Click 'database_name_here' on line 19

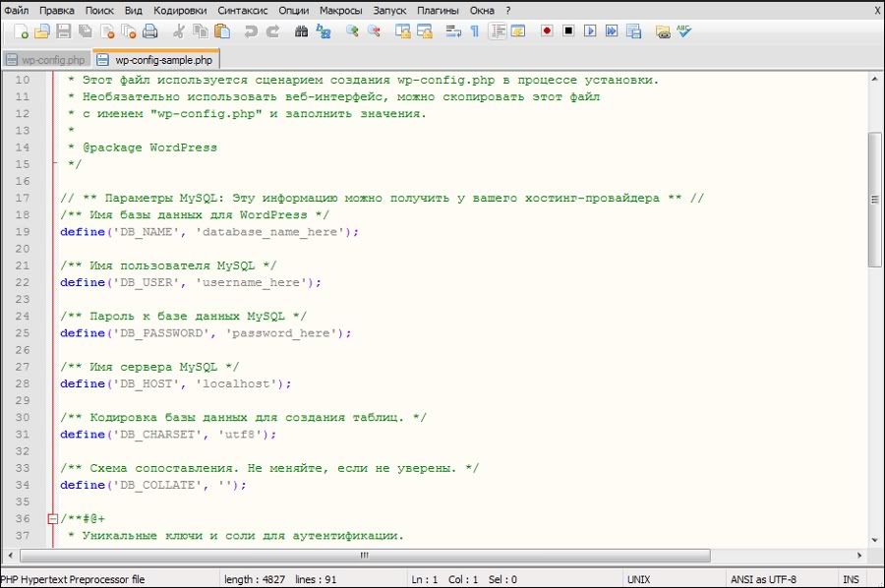point(269,232)
